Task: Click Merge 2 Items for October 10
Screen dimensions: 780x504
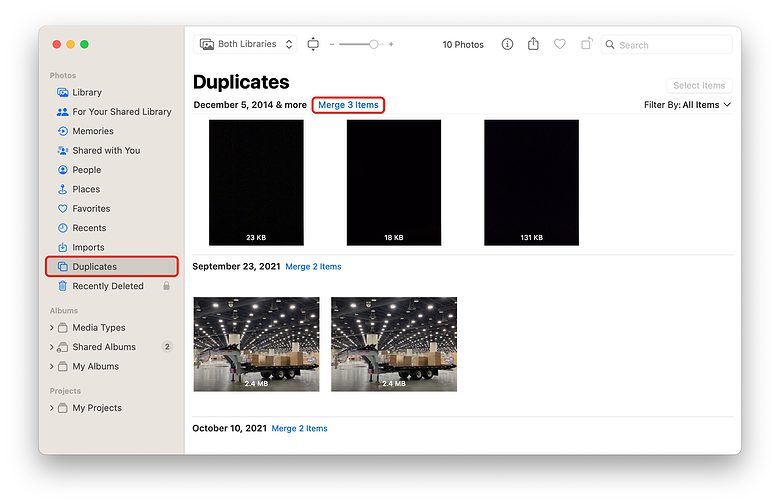Action: tap(299, 428)
